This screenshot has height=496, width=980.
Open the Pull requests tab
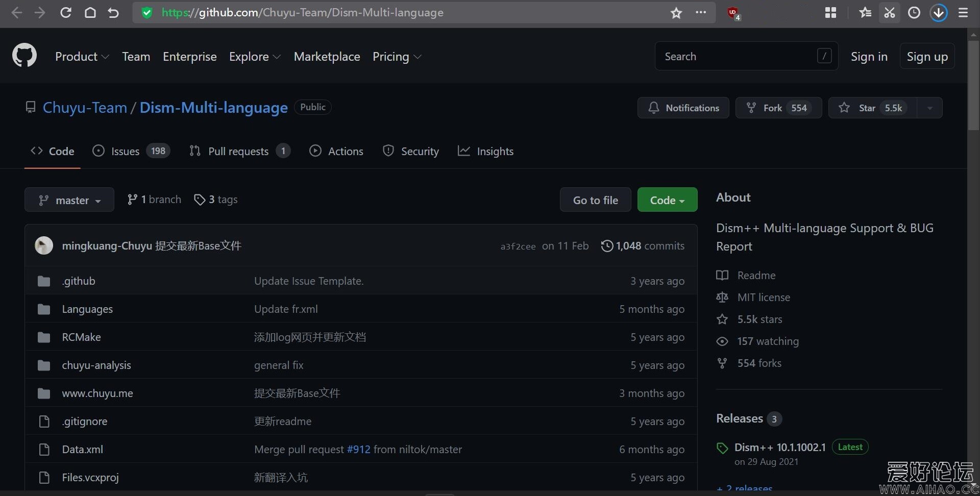[238, 152]
